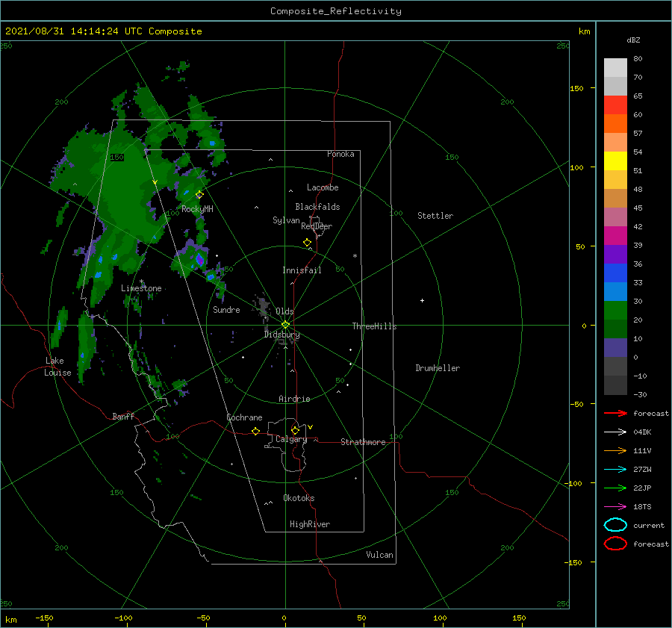Viewport: 672px width, 628px height.
Task: Pick the magenta 39-42 dBZ color block
Action: pyautogui.click(x=615, y=236)
